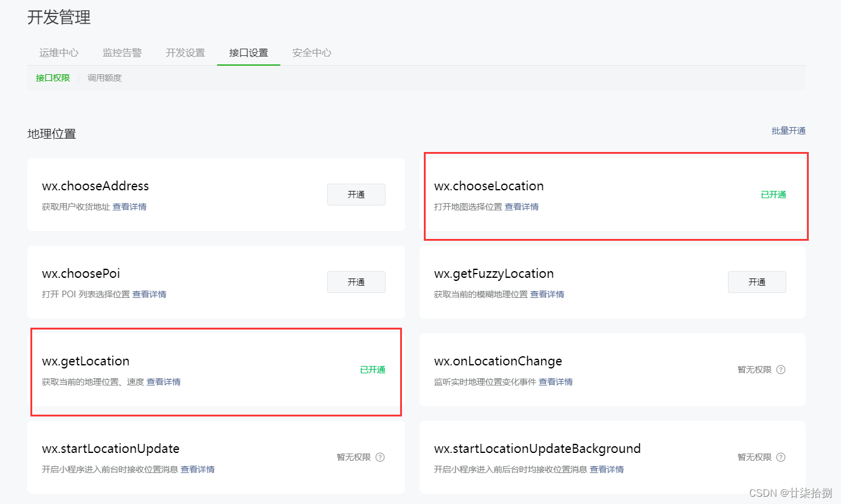Image resolution: width=841 pixels, height=504 pixels.
Task: Open 查看详情 link under wx.onLocationChange
Action: pos(556,382)
